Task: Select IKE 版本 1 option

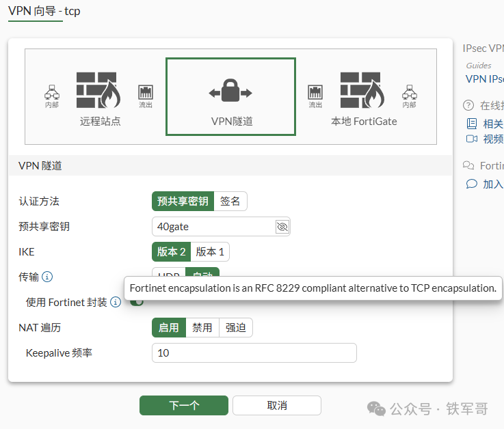Action: coord(210,252)
